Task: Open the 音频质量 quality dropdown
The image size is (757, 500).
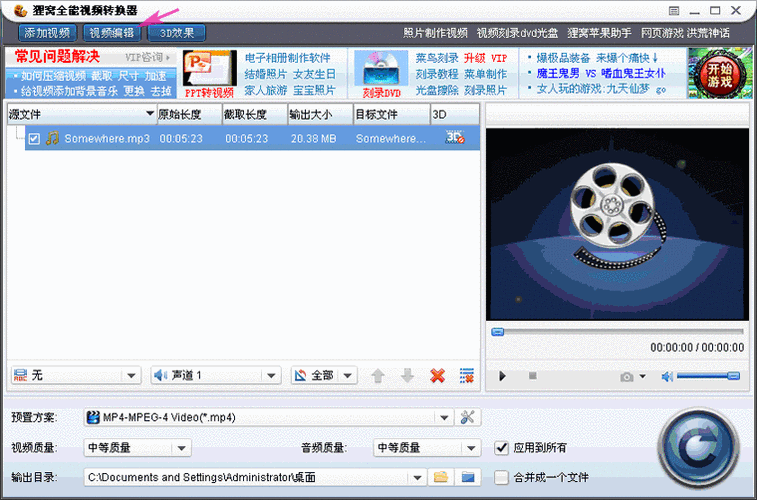Action: click(472, 447)
